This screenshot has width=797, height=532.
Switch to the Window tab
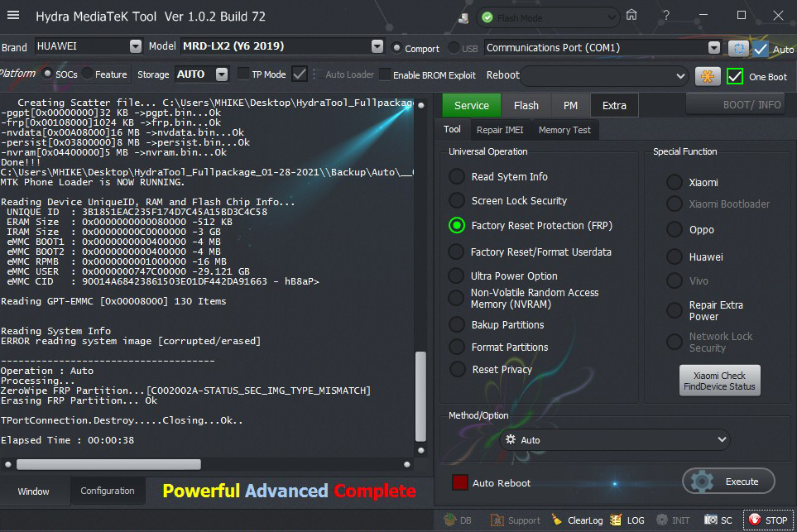(x=34, y=491)
